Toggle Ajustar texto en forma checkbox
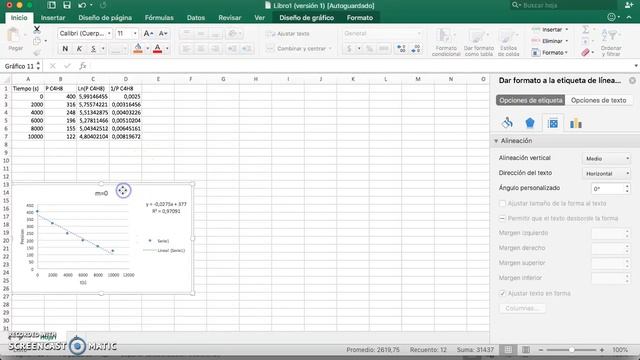640x360 pixels. tap(502, 293)
